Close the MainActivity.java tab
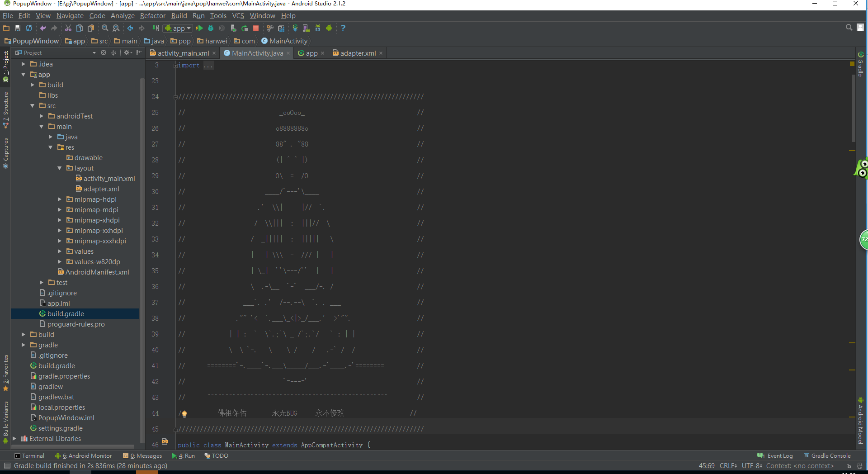This screenshot has width=868, height=474. 288,53
